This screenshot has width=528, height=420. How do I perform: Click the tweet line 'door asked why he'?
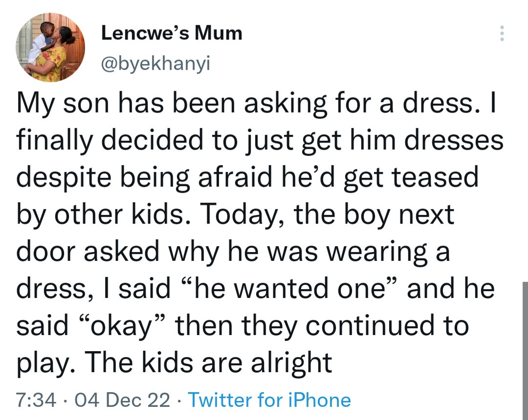coord(233,252)
